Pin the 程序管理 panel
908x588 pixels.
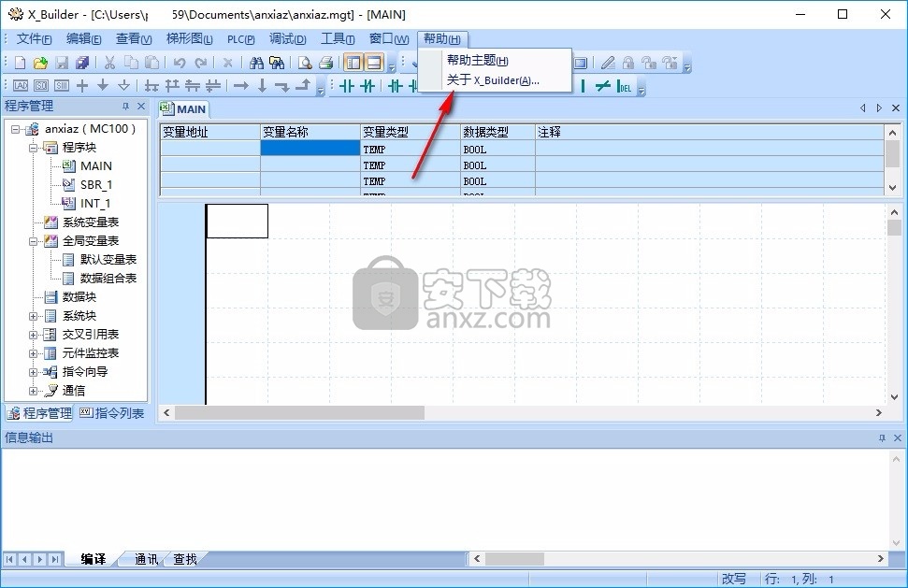tap(125, 107)
